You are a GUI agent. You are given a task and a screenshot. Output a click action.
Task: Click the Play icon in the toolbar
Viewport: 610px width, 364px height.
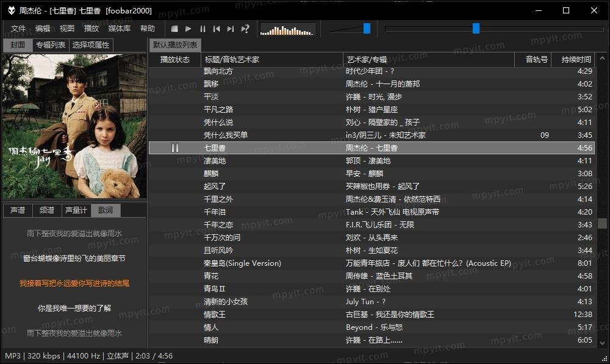tap(188, 28)
